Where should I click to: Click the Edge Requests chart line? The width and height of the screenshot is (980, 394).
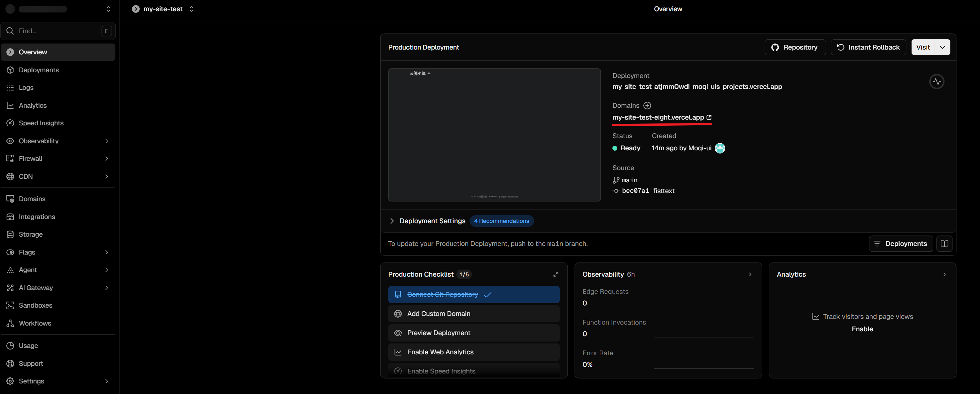tap(704, 307)
